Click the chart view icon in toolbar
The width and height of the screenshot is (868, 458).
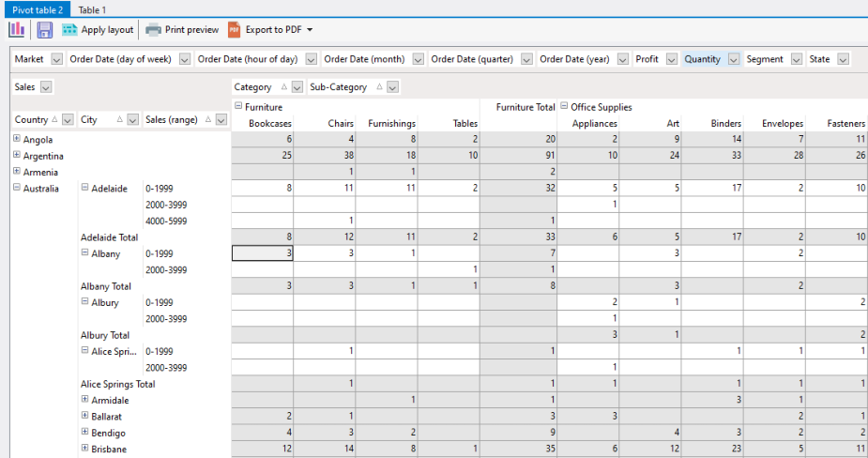17,30
